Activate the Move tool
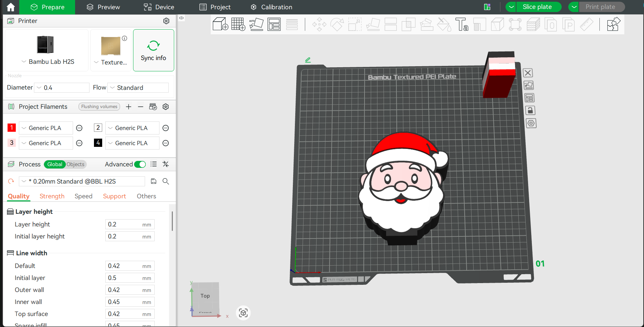644x327 pixels. [x=319, y=24]
